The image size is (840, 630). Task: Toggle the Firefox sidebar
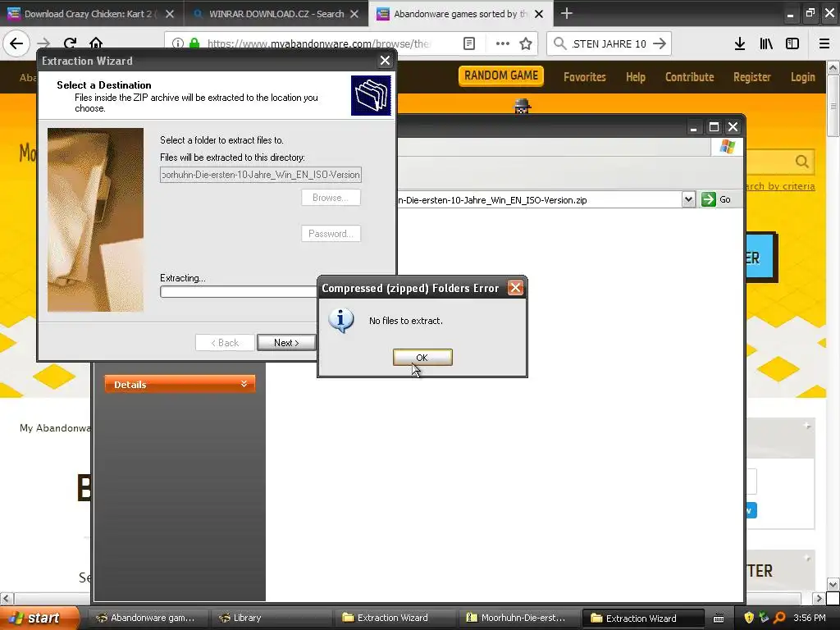coord(792,43)
